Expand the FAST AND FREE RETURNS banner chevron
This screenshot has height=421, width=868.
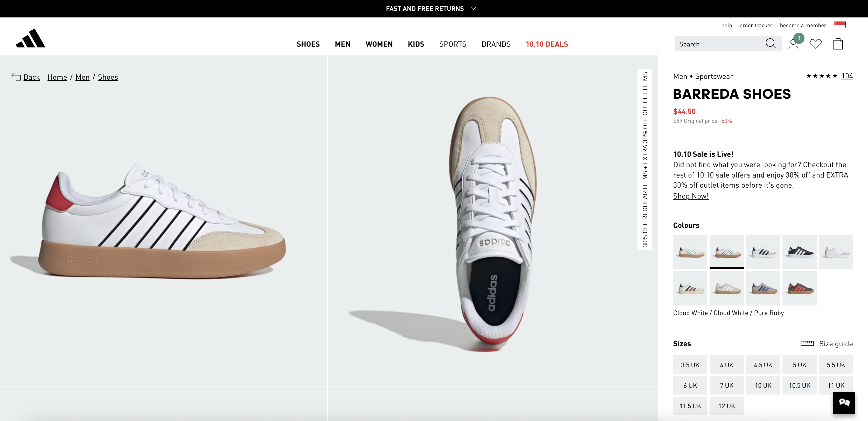[x=473, y=8]
